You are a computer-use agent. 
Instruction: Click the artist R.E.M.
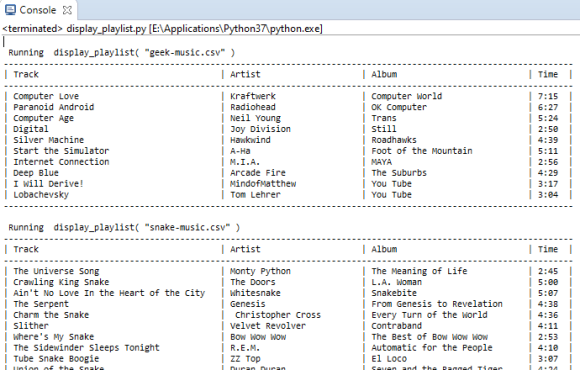click(245, 348)
